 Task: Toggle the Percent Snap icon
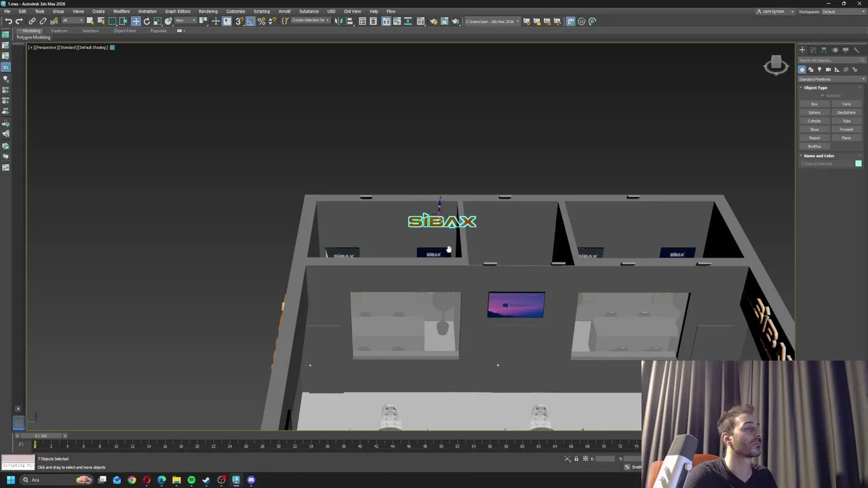(261, 21)
